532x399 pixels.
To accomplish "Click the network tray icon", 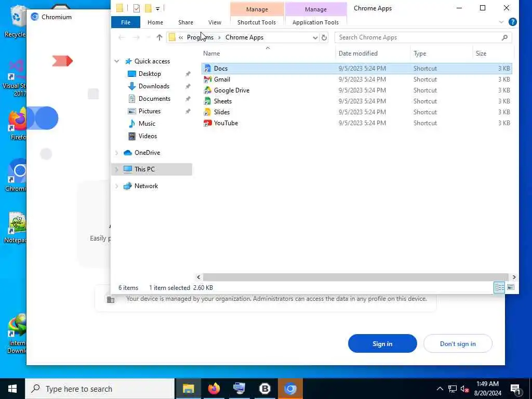I will point(453,389).
